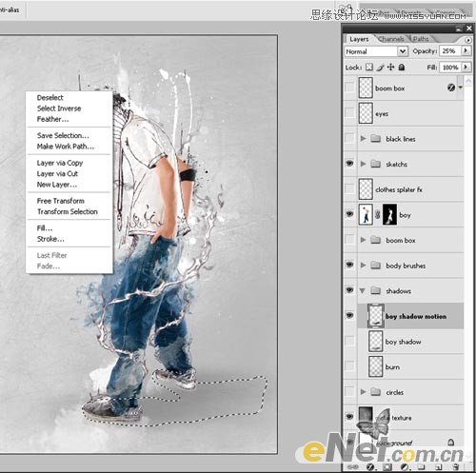Choose Select Inverse from context menu
Screen dimensions: 476x473
pos(59,108)
